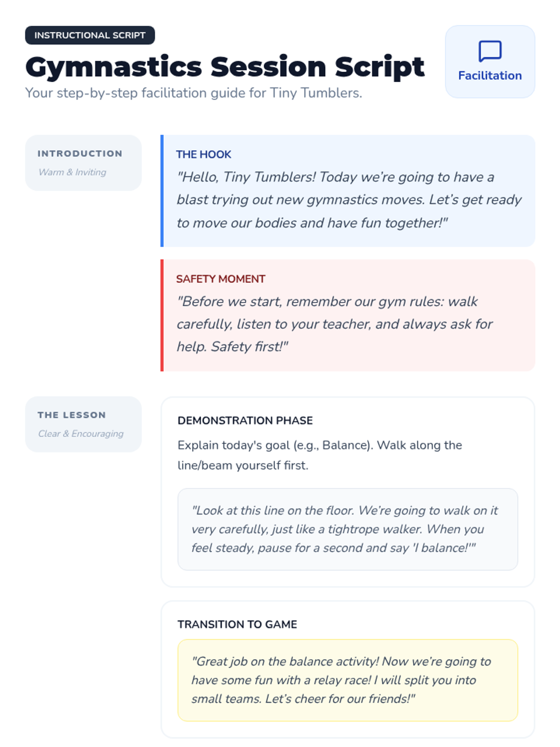Viewport: 560px width, 747px height.
Task: Click the Instructional Script badge
Action: [90, 35]
